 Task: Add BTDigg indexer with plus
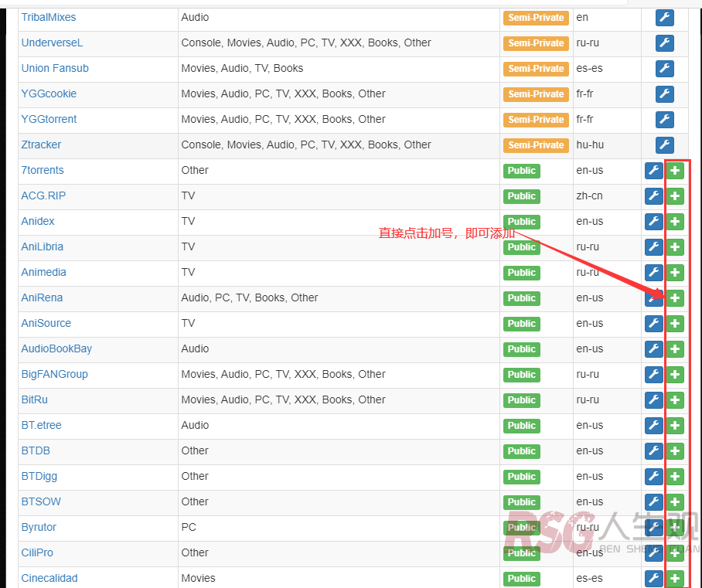click(675, 477)
